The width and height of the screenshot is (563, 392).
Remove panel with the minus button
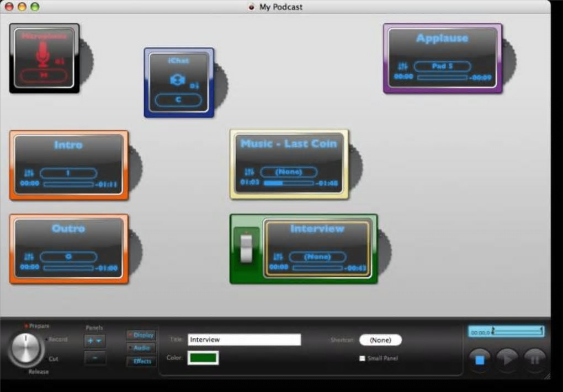coord(95,358)
